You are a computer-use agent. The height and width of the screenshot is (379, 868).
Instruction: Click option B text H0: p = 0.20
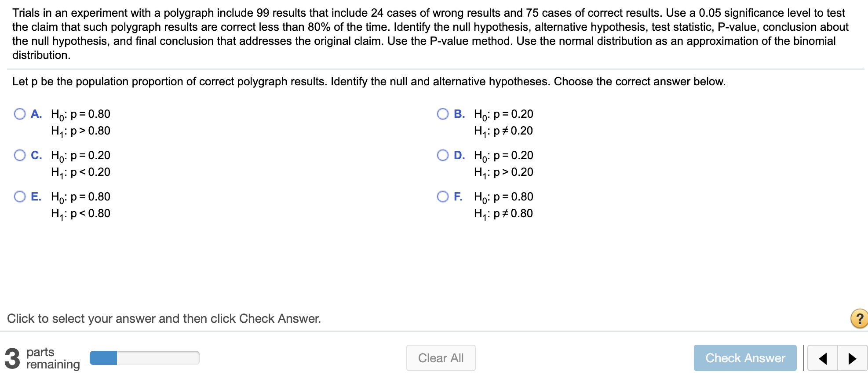click(503, 114)
